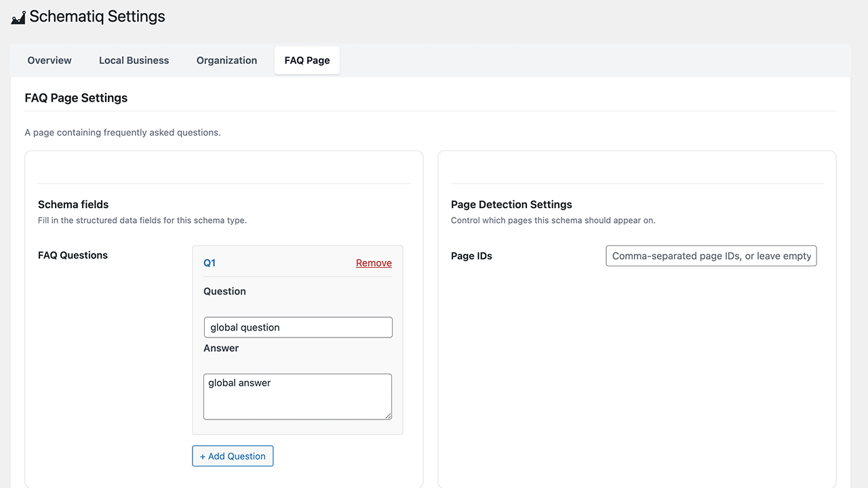Screen dimensions: 868x488
Task: Click the Schematiq mountain logo icon
Action: (17, 16)
